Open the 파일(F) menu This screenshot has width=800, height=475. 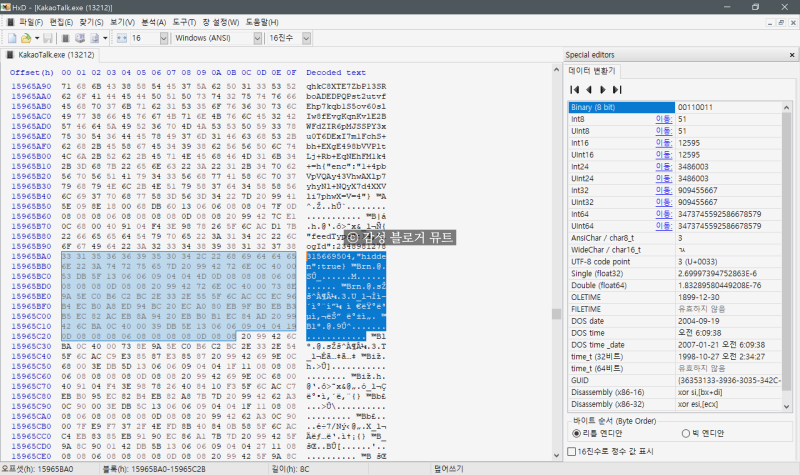click(31, 22)
